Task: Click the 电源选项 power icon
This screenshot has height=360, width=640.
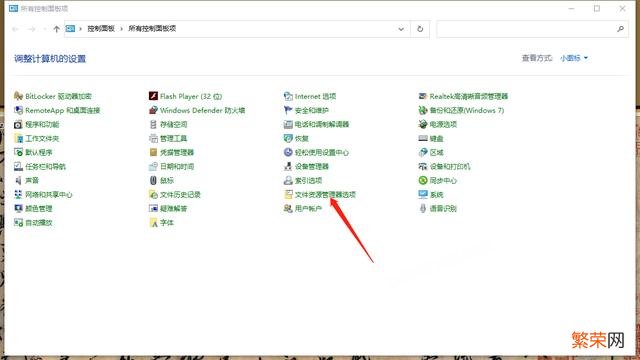Action: [423, 124]
